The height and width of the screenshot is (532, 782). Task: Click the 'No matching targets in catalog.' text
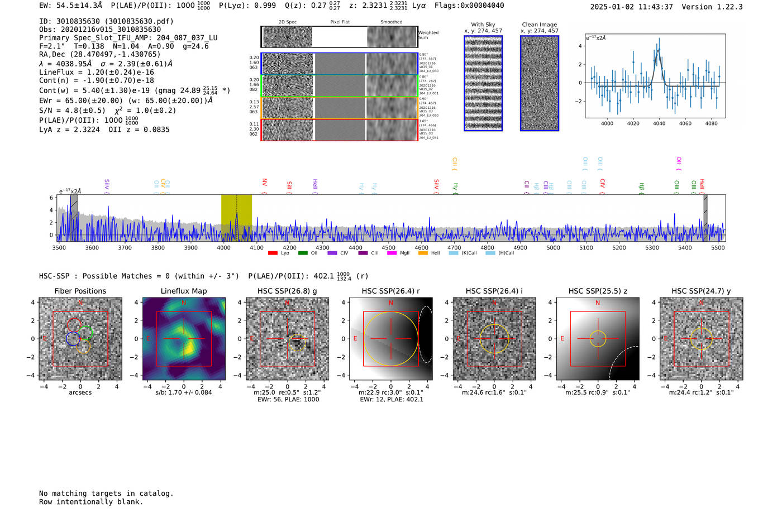pos(106,493)
